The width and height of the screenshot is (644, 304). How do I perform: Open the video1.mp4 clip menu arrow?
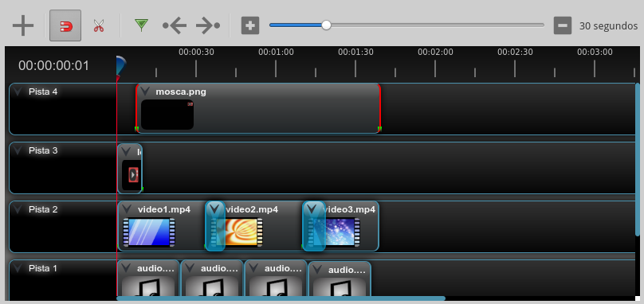(x=128, y=209)
